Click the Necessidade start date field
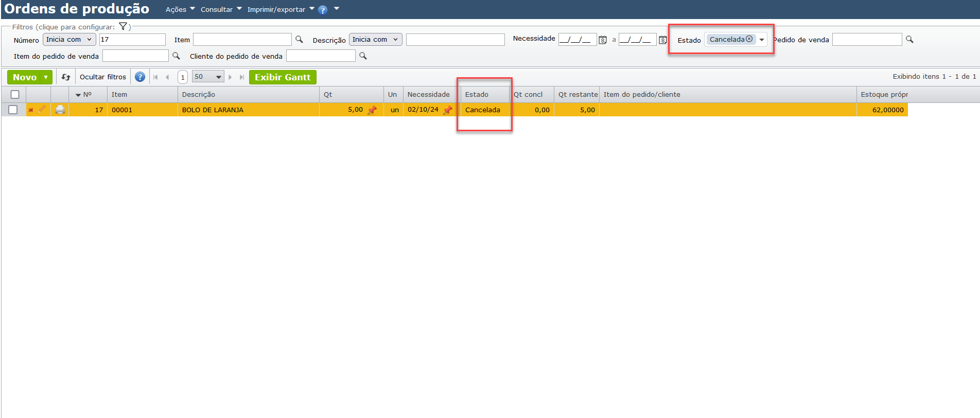 pos(577,39)
